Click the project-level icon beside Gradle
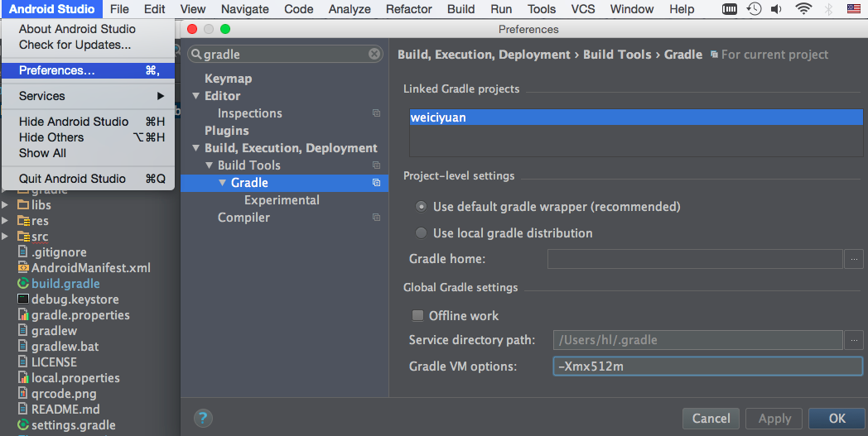The width and height of the screenshot is (868, 436). click(x=376, y=183)
